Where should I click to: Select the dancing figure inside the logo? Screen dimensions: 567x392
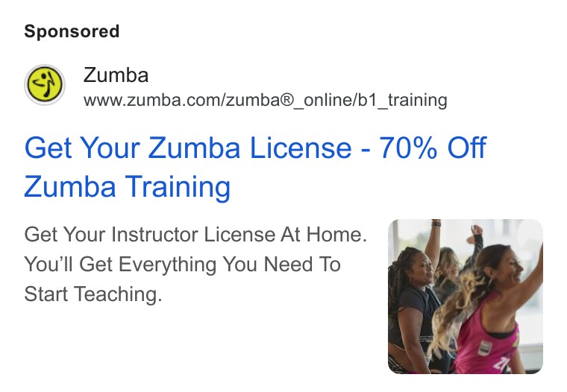[x=45, y=83]
